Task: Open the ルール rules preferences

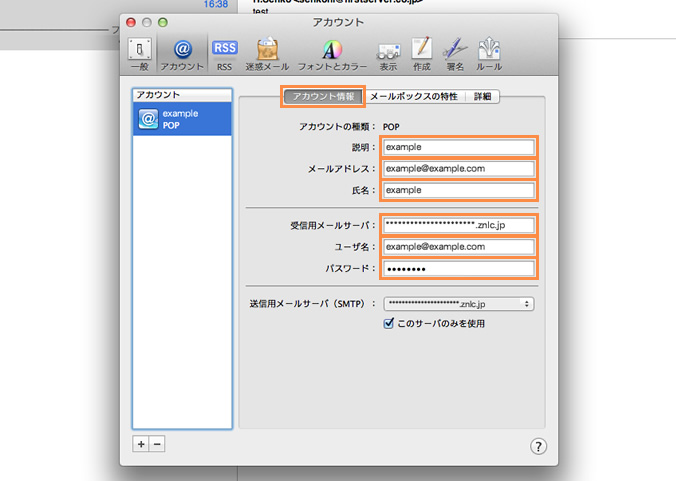Action: pyautogui.click(x=489, y=54)
